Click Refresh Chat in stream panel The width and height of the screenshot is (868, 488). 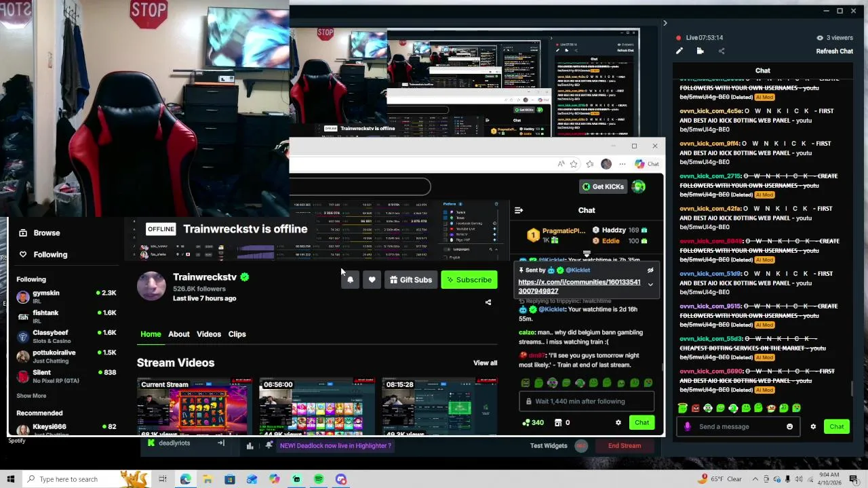[834, 51]
